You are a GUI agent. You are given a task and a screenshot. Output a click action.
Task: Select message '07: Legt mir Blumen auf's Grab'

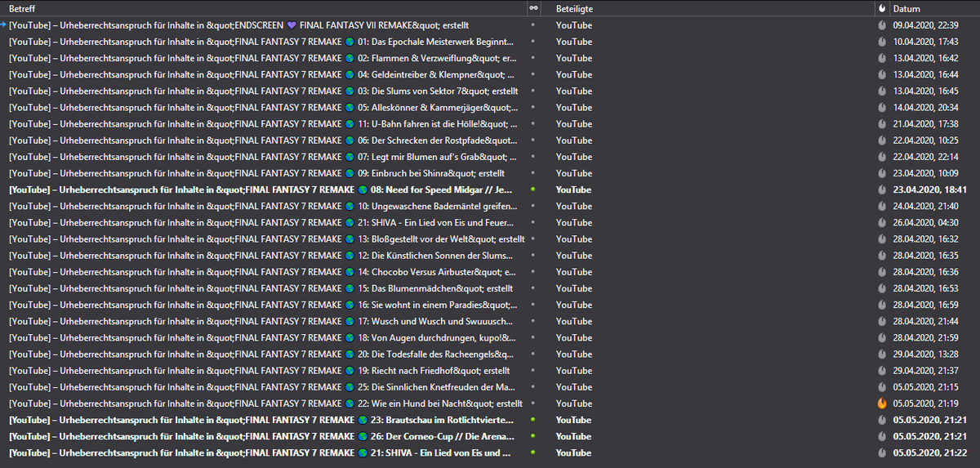coord(263,157)
